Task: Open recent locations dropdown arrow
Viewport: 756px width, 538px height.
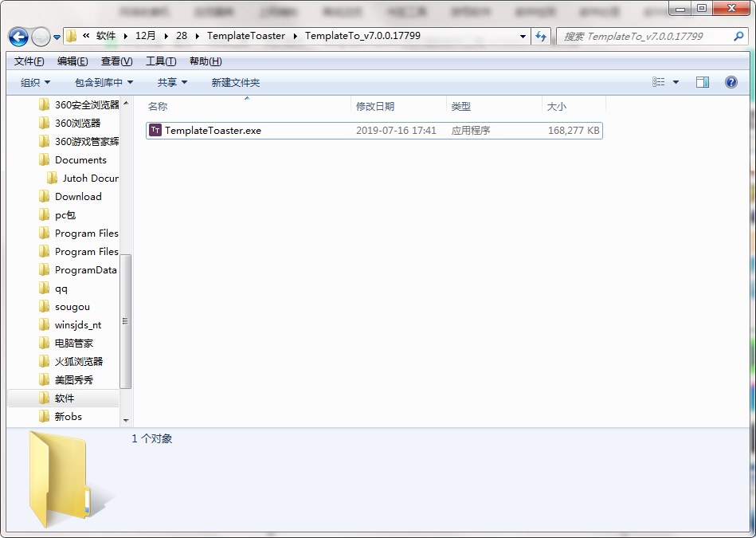Action: (57, 37)
